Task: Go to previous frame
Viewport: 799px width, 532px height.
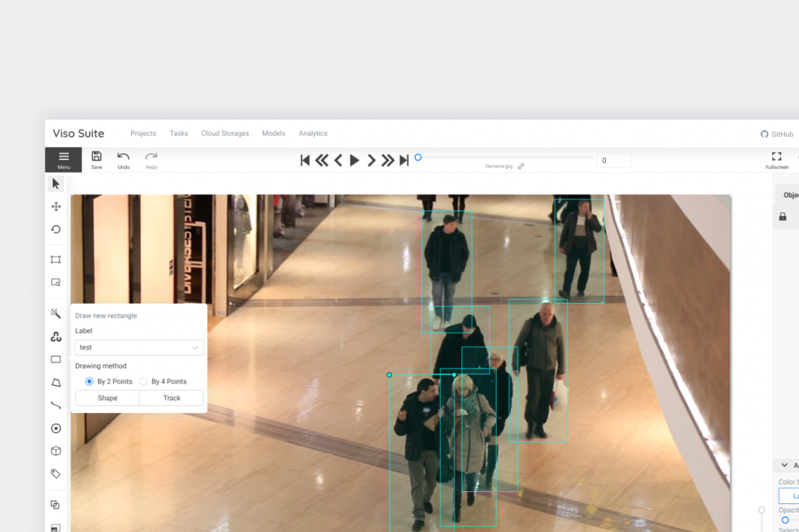Action: (338, 161)
